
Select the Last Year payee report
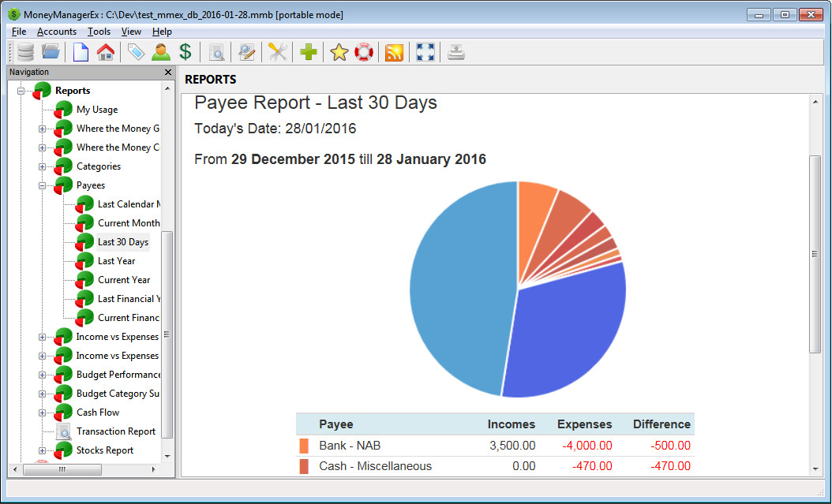(x=116, y=261)
